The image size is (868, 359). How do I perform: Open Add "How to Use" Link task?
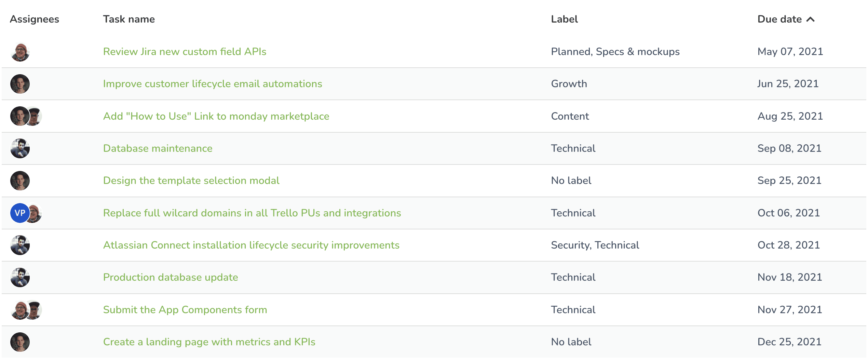tap(216, 116)
